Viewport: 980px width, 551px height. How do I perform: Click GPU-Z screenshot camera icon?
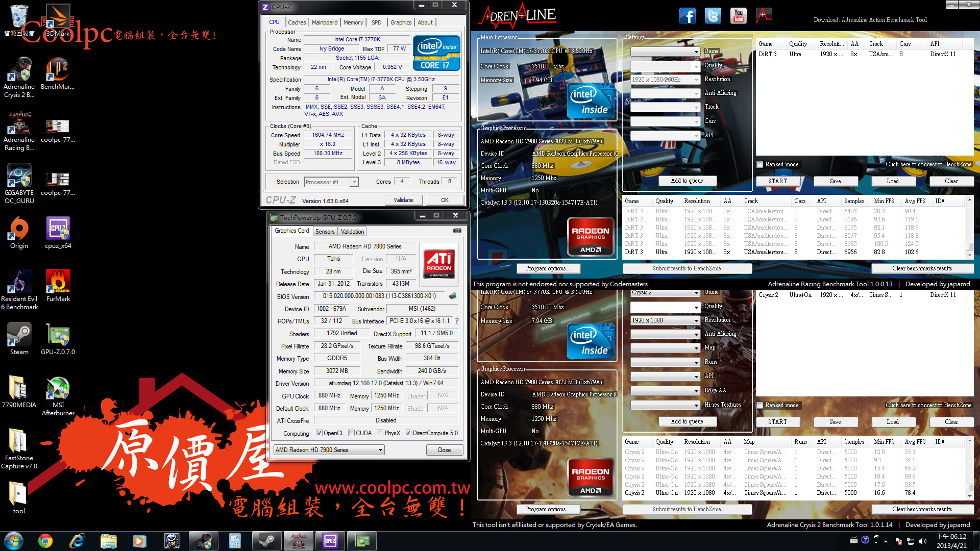point(457,231)
